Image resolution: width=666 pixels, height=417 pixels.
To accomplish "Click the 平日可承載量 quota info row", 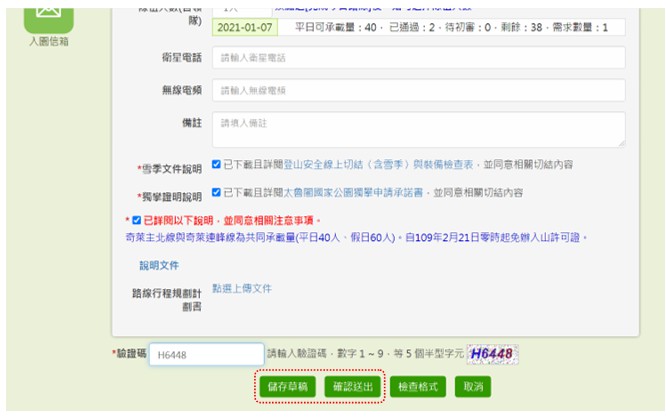I will 451,27.
